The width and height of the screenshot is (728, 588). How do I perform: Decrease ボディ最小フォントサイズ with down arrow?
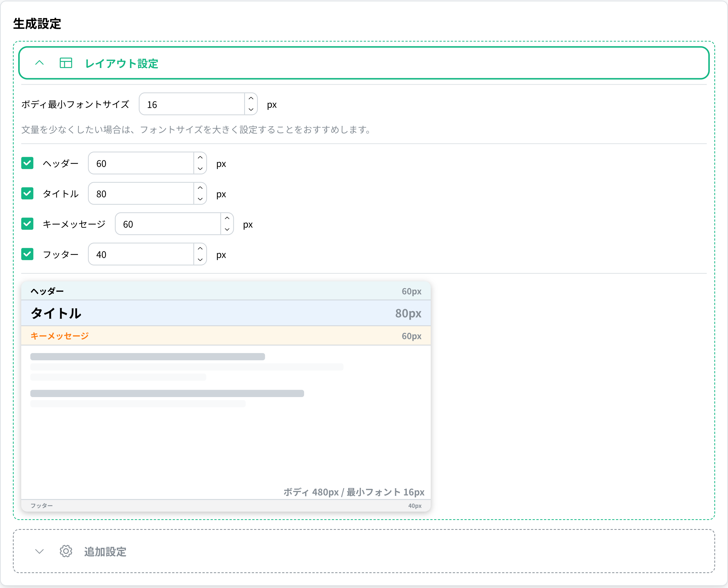(251, 110)
